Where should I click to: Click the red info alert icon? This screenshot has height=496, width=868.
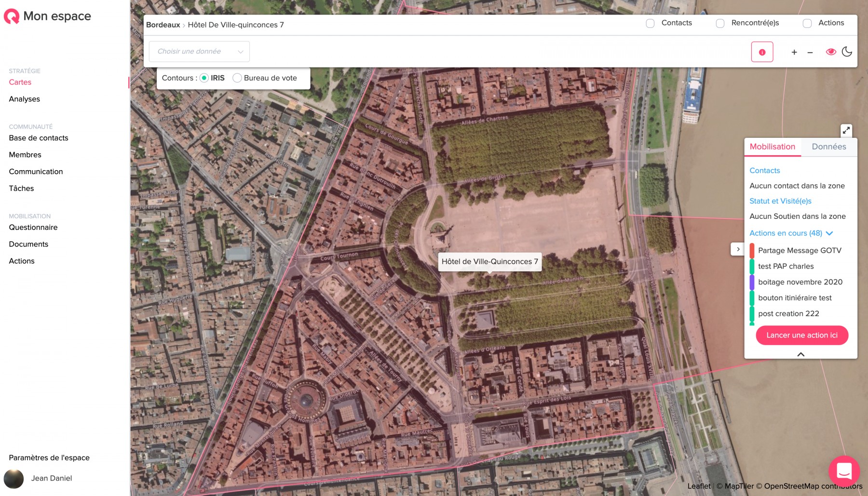click(762, 52)
